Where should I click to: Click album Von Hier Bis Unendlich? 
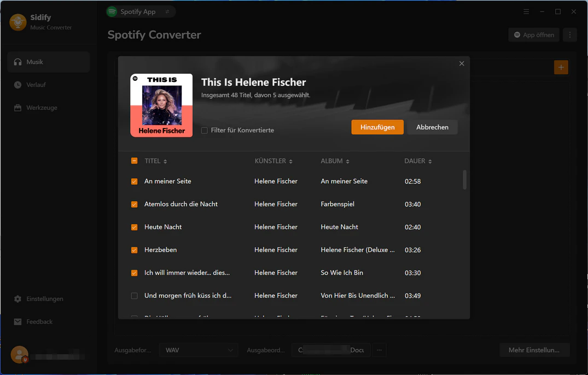[358, 295]
